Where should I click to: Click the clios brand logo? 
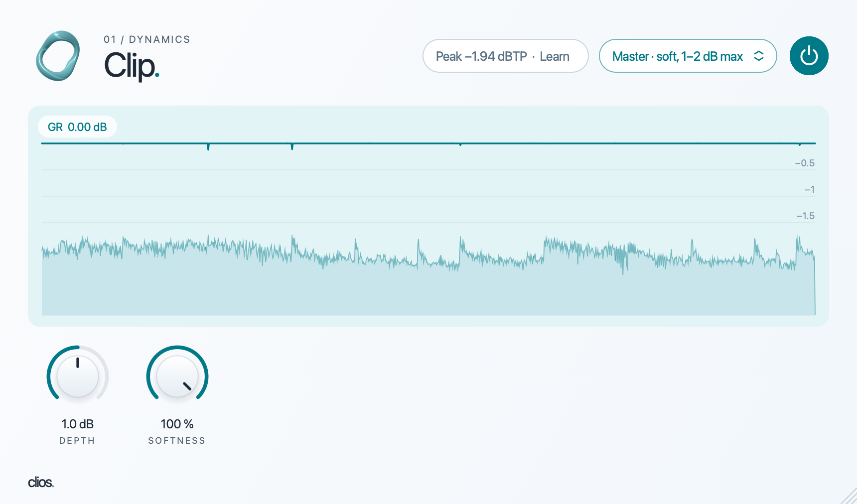[41, 482]
